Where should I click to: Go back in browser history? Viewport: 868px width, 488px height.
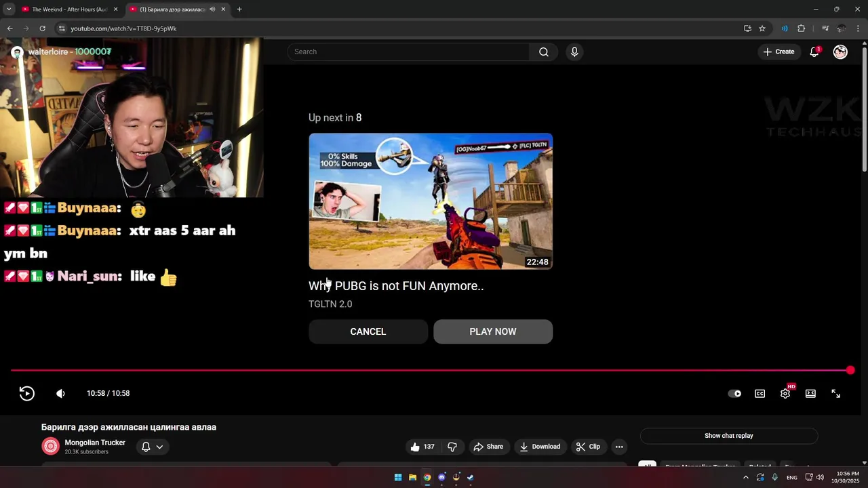coord(9,28)
